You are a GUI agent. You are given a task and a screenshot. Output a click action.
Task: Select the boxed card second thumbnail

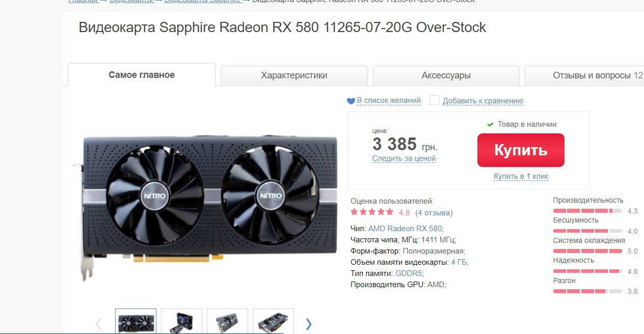[x=181, y=321]
